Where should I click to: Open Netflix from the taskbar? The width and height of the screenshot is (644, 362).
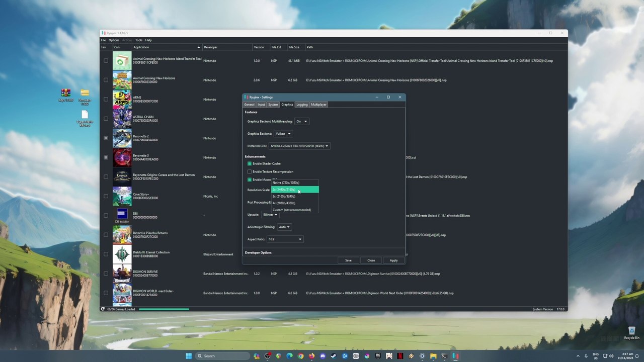click(400, 356)
